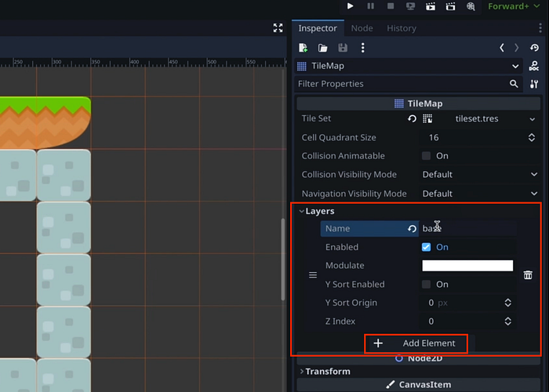Toggle the layer Enabled checkbox
This screenshot has height=392, width=549.
click(x=426, y=247)
